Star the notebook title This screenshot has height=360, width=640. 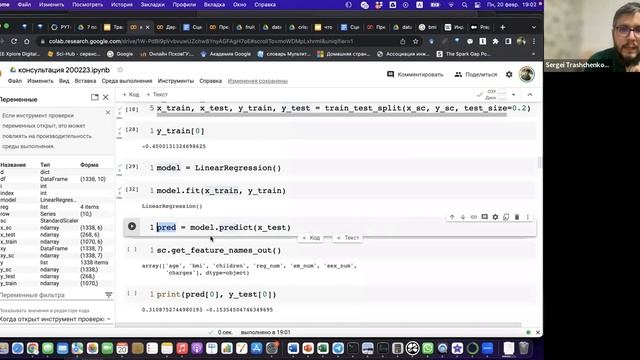coord(120,70)
